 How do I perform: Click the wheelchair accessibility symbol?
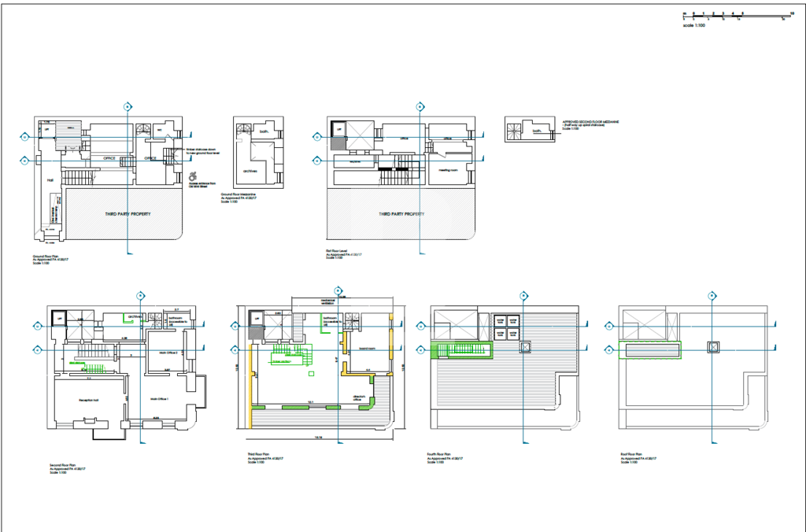pos(194,178)
